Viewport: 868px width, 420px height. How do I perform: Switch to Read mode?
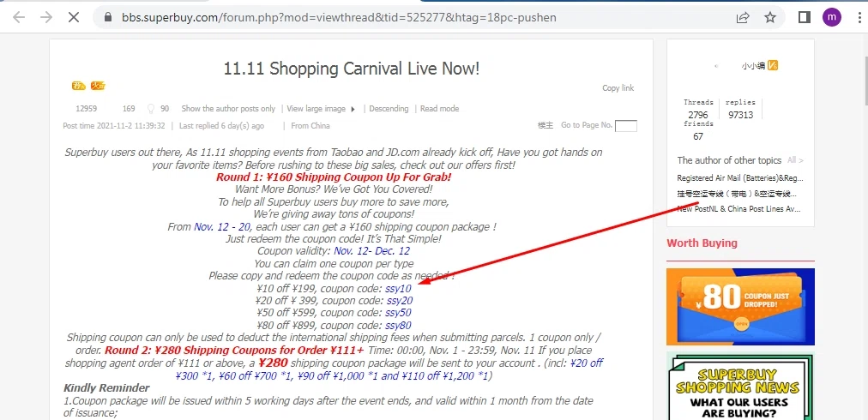click(439, 109)
